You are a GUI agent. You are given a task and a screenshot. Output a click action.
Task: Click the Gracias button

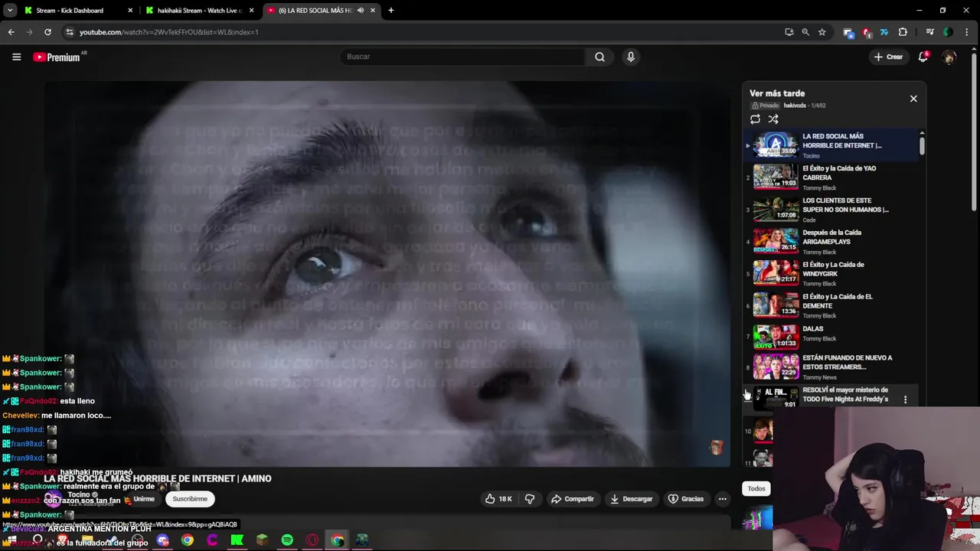click(685, 499)
